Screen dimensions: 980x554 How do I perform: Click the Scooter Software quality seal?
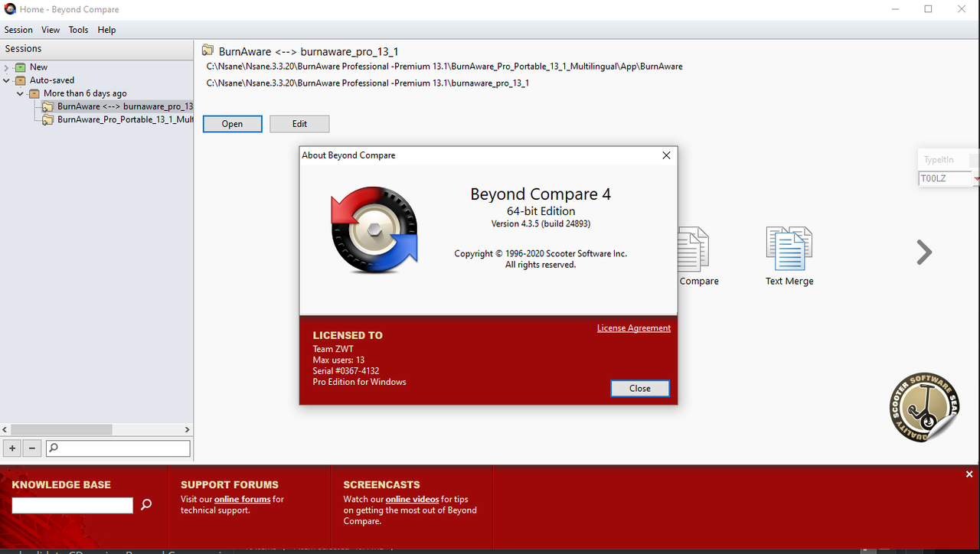coord(924,408)
